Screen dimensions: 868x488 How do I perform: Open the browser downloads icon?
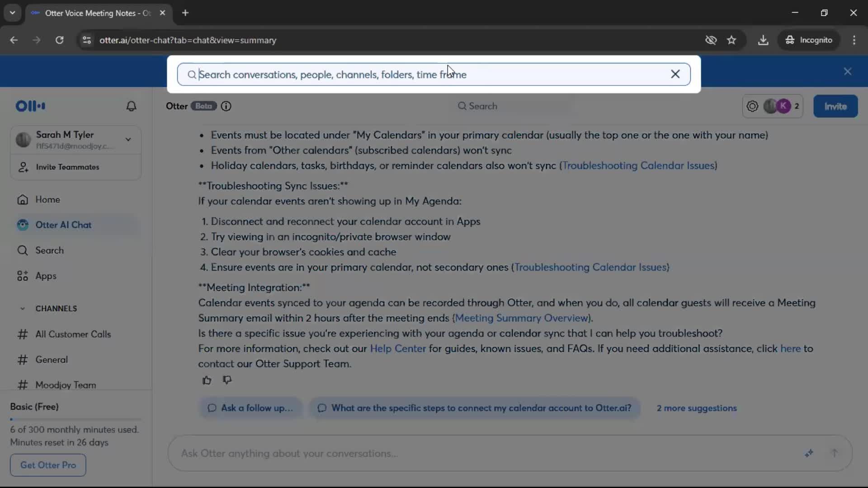(x=763, y=40)
